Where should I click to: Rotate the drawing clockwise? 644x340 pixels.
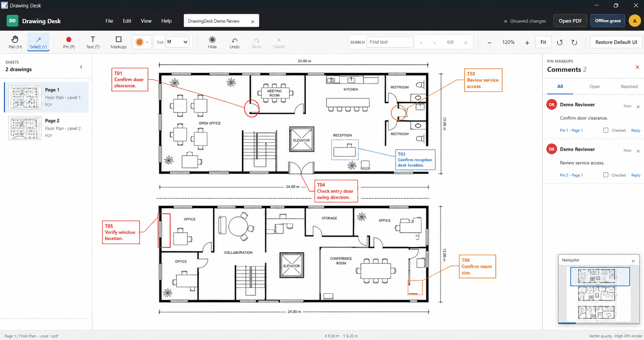[574, 42]
